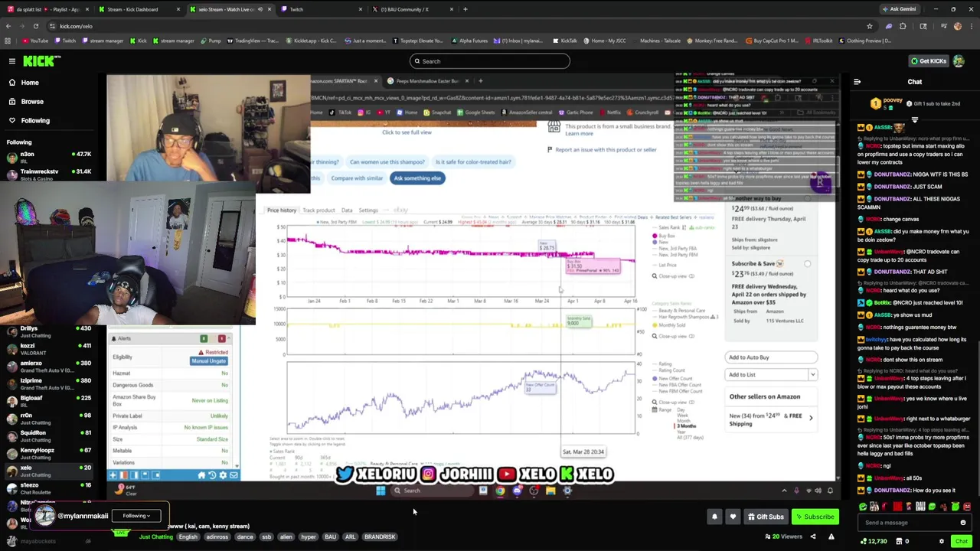This screenshot has width=980, height=551.
Task: Click in the Kick search field
Action: point(490,61)
